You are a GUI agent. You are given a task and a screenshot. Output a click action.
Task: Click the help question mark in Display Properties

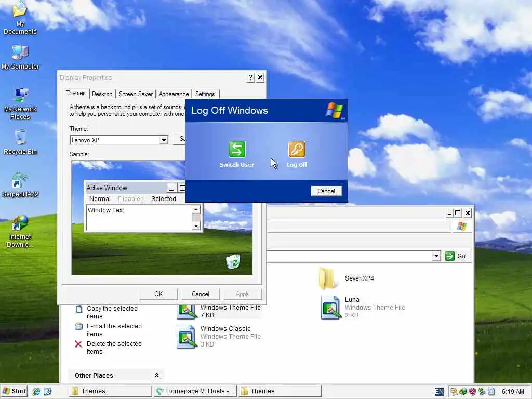point(251,78)
